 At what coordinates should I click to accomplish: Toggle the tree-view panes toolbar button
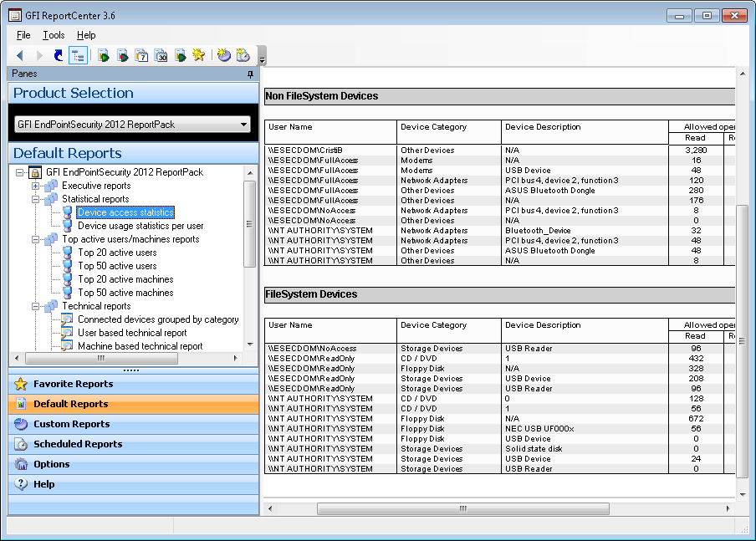pyautogui.click(x=78, y=55)
